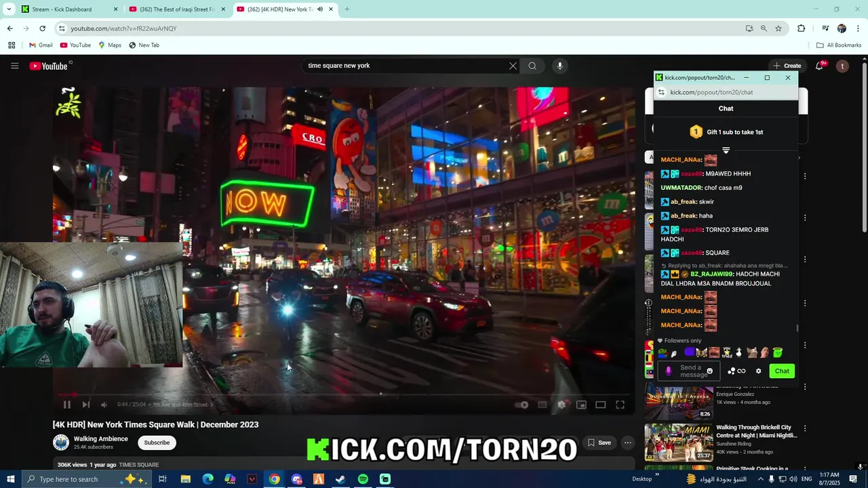Open Gmail bookmark
The width and height of the screenshot is (868, 488).
(x=41, y=45)
